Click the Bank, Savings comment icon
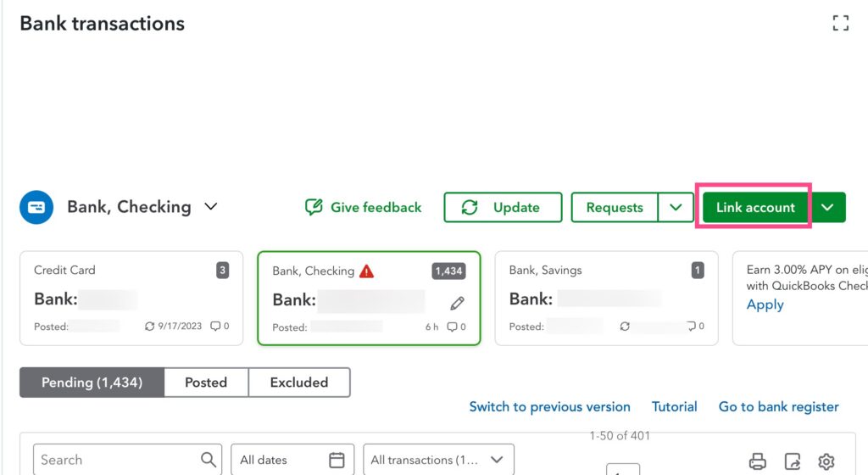The height and width of the screenshot is (475, 868). 692,326
